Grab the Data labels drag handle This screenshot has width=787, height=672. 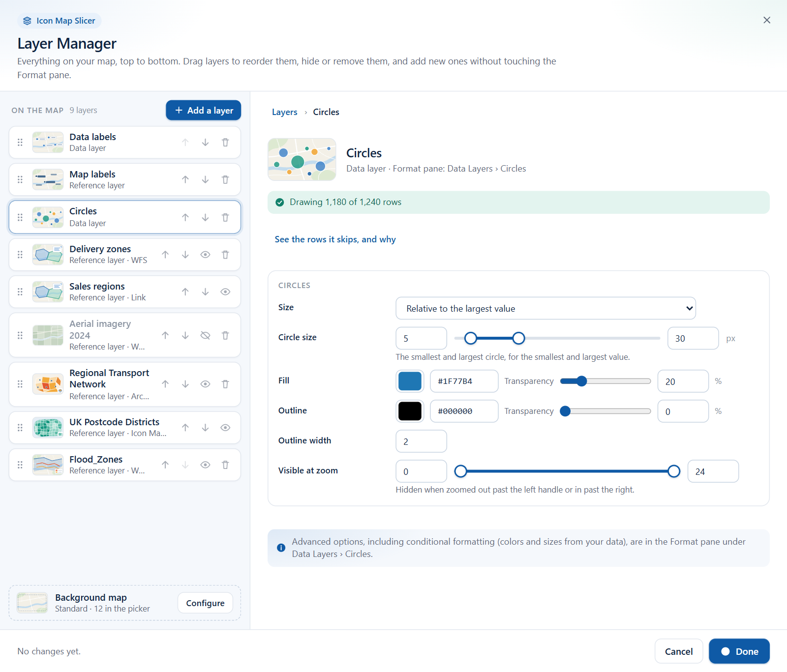pos(20,143)
